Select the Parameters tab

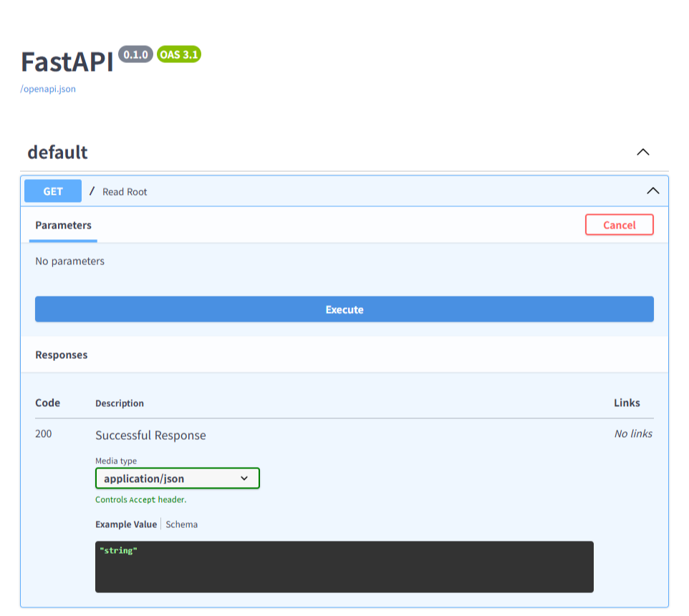click(63, 226)
